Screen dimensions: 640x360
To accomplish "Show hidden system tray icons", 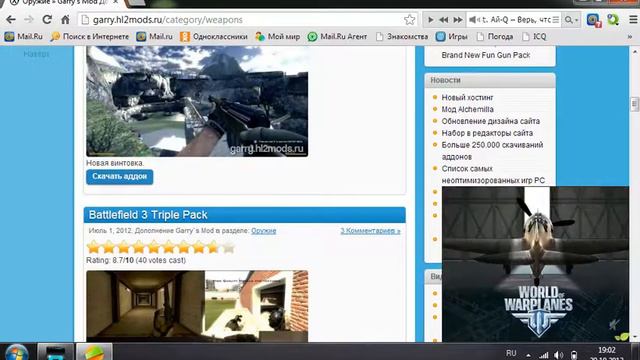I will (x=528, y=356).
